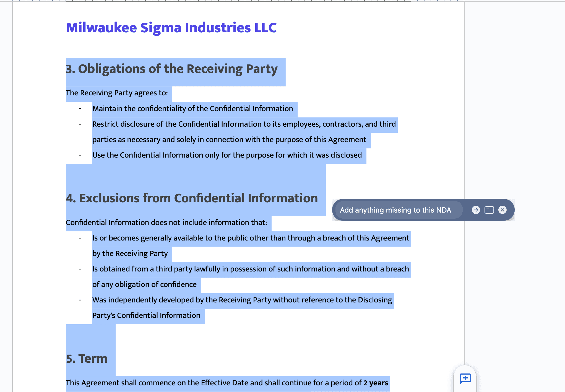Image resolution: width=565 pixels, height=392 pixels.
Task: Click the 'Exclusions from Confidential Information' heading
Action: [192, 198]
